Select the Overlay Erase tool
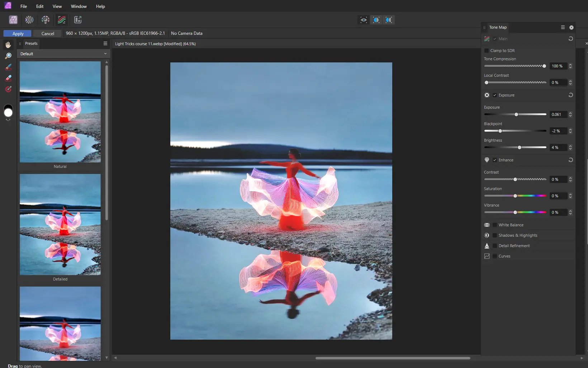The height and width of the screenshot is (368, 588). click(x=8, y=78)
